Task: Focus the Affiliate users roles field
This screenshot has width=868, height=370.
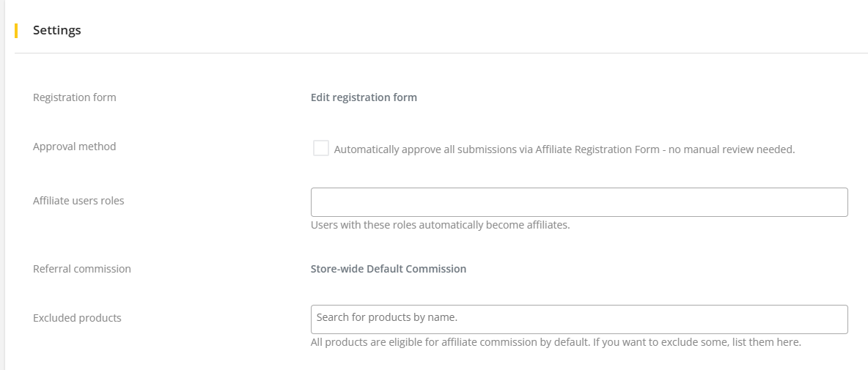Action: point(579,202)
